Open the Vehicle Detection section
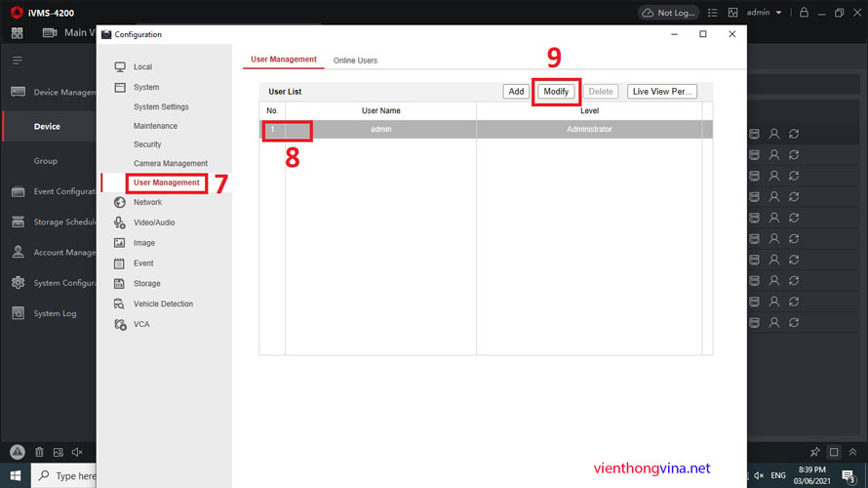The height and width of the screenshot is (488, 868). 163,304
